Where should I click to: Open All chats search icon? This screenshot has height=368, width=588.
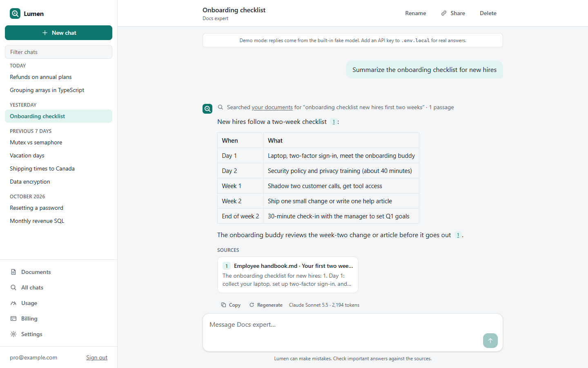point(13,287)
